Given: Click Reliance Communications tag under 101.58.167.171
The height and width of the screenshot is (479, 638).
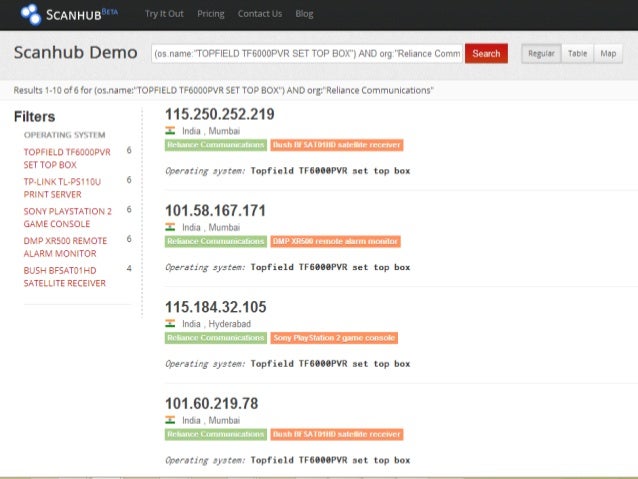Looking at the screenshot, I should tap(216, 241).
